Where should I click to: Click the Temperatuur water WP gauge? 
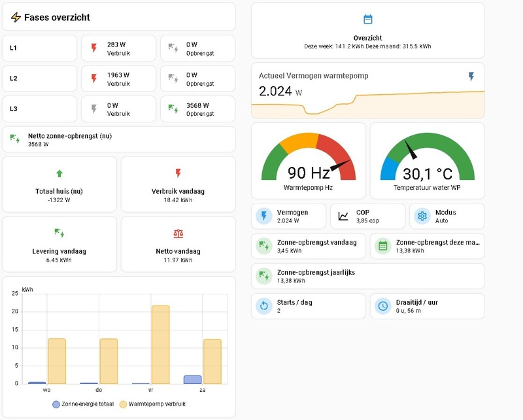click(428, 161)
